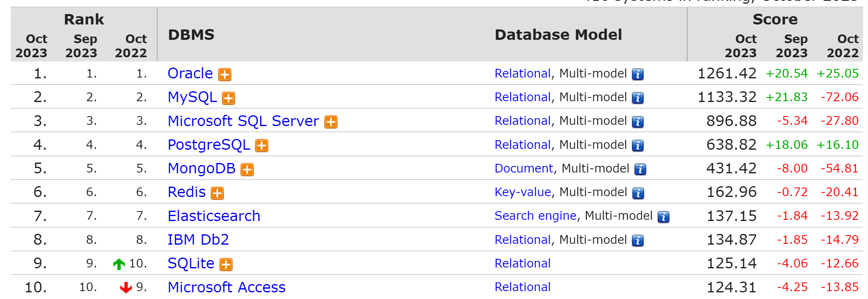Expand MySQL details with orange plus icon
The width and height of the screenshot is (868, 299).
(229, 98)
